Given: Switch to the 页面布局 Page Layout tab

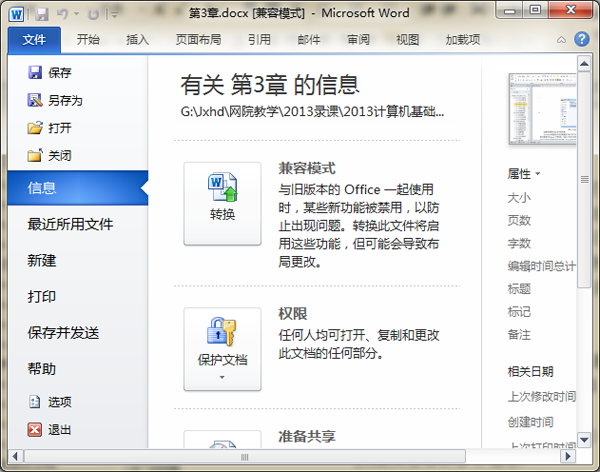Looking at the screenshot, I should (198, 39).
